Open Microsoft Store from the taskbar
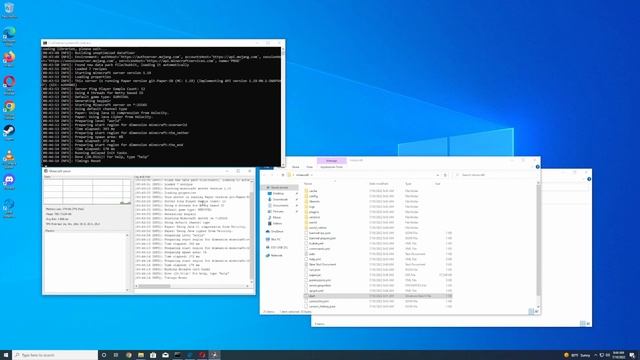Image resolution: width=640 pixels, height=360 pixels. click(x=153, y=355)
